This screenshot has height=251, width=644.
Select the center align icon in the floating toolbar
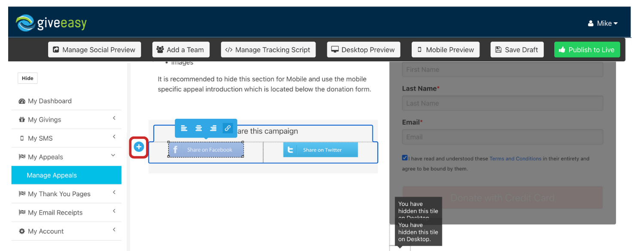click(x=198, y=128)
